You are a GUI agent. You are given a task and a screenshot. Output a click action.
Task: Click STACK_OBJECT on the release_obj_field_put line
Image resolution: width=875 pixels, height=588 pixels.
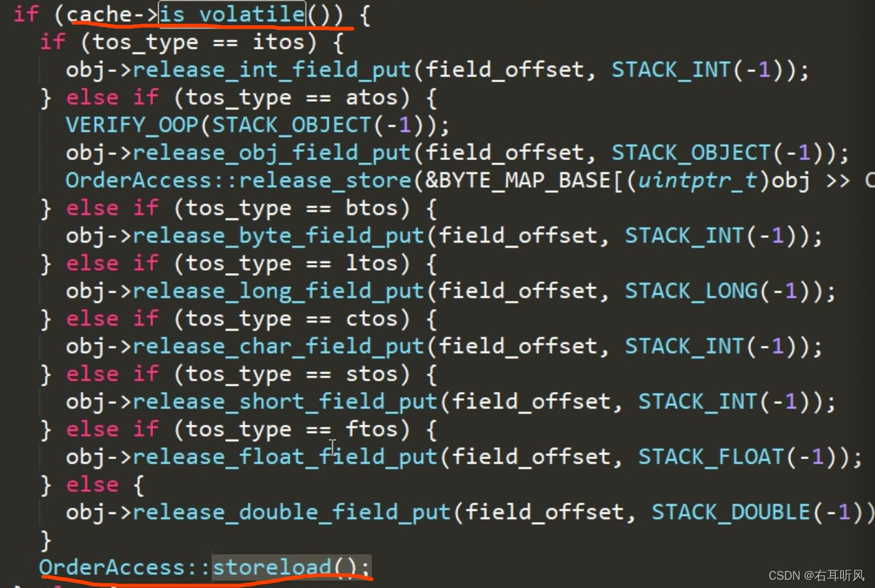[x=690, y=153]
